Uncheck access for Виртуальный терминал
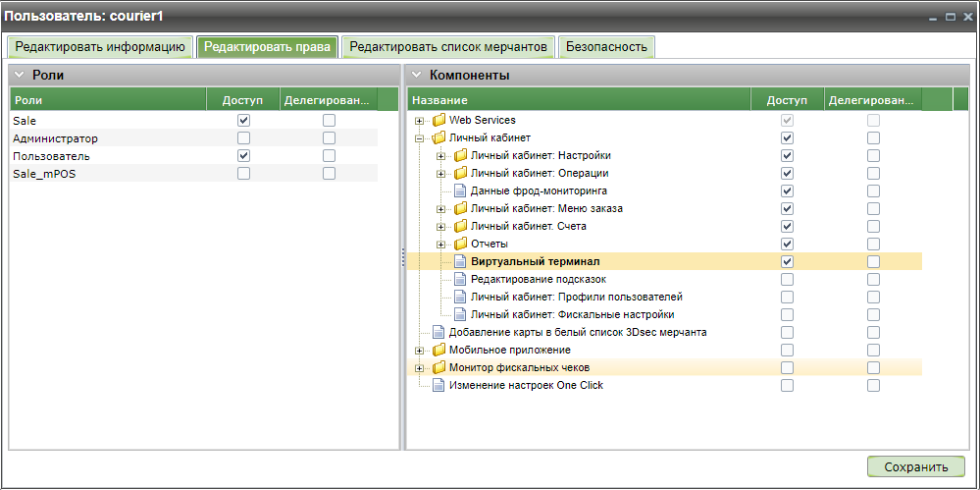980x490 pixels. click(x=787, y=261)
